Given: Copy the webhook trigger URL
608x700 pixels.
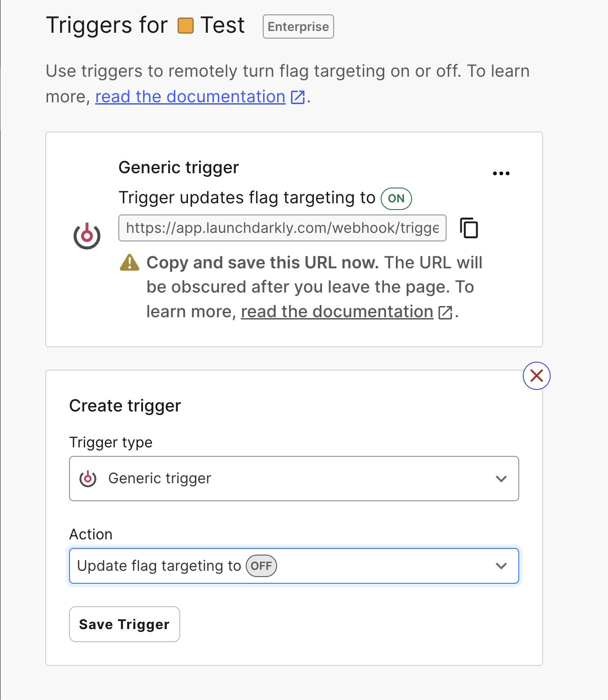Looking at the screenshot, I should (469, 228).
